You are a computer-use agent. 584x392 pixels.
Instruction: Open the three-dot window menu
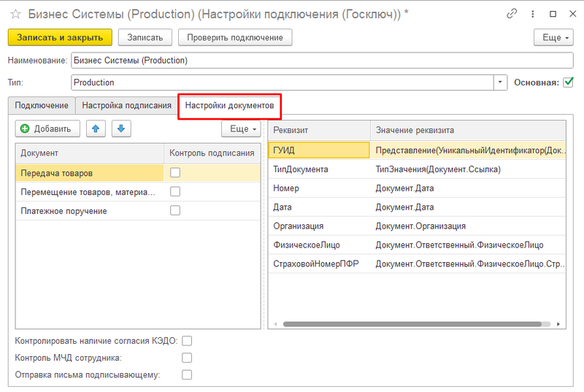coord(533,14)
